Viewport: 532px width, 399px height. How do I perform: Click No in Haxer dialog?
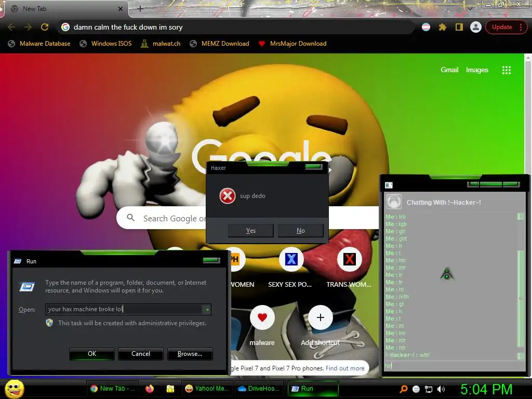301,230
